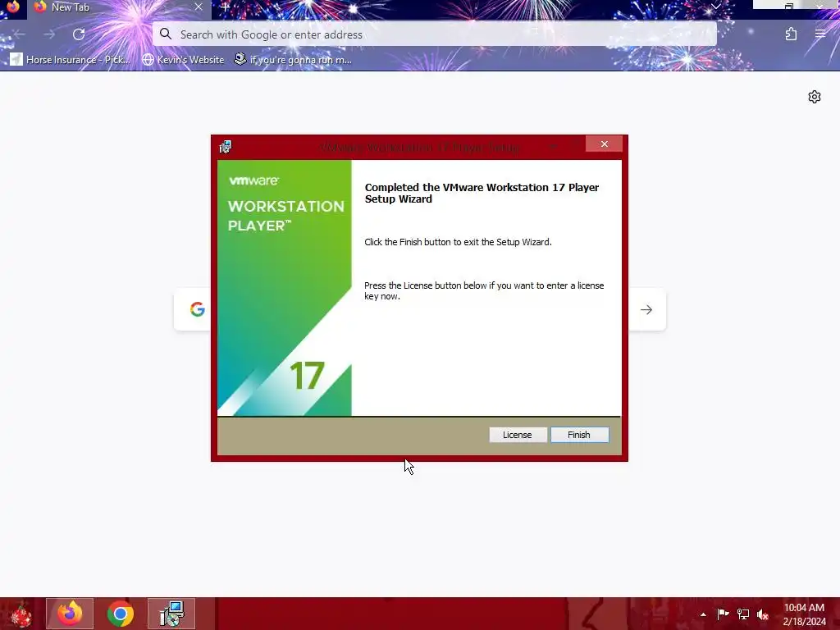
Task: Open the network tray icon
Action: (x=743, y=614)
